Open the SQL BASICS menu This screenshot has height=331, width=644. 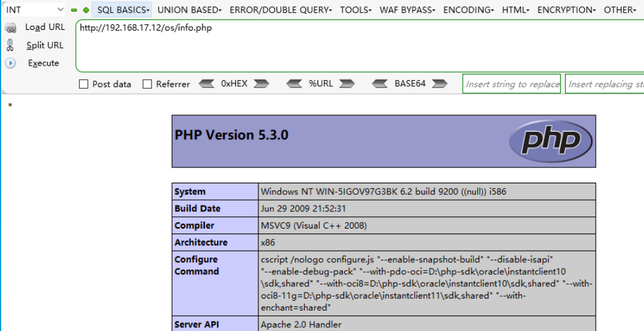122,10
